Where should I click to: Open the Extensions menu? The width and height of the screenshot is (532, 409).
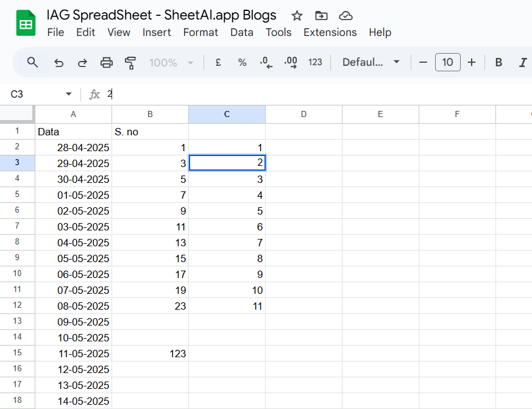click(330, 32)
